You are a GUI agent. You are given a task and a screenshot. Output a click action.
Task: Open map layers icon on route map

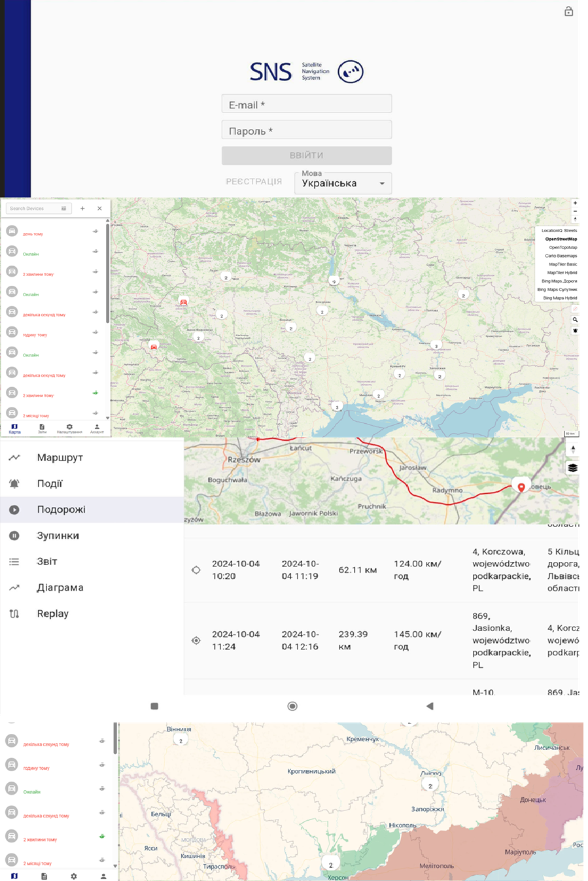[x=572, y=468]
